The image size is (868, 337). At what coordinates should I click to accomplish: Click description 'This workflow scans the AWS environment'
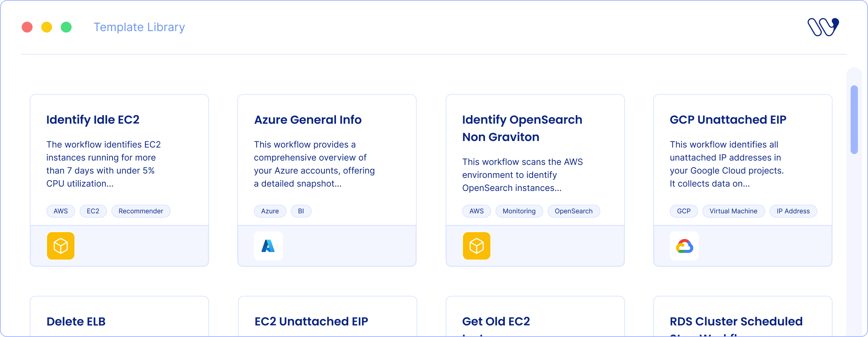click(x=523, y=175)
